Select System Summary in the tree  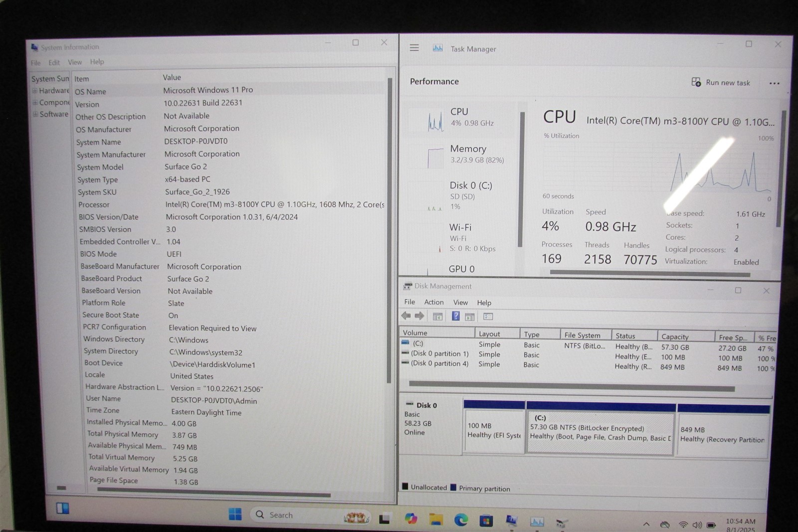click(x=50, y=79)
